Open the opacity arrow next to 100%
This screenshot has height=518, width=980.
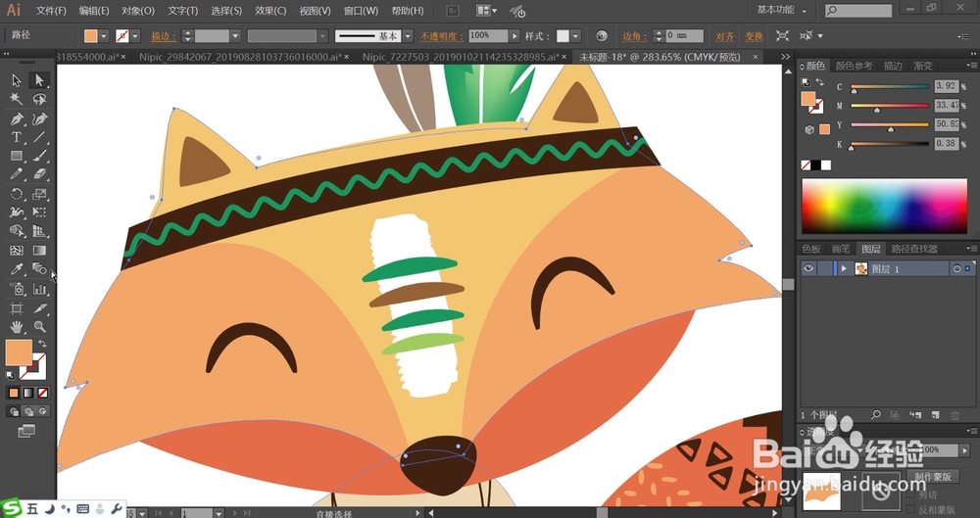pos(515,36)
